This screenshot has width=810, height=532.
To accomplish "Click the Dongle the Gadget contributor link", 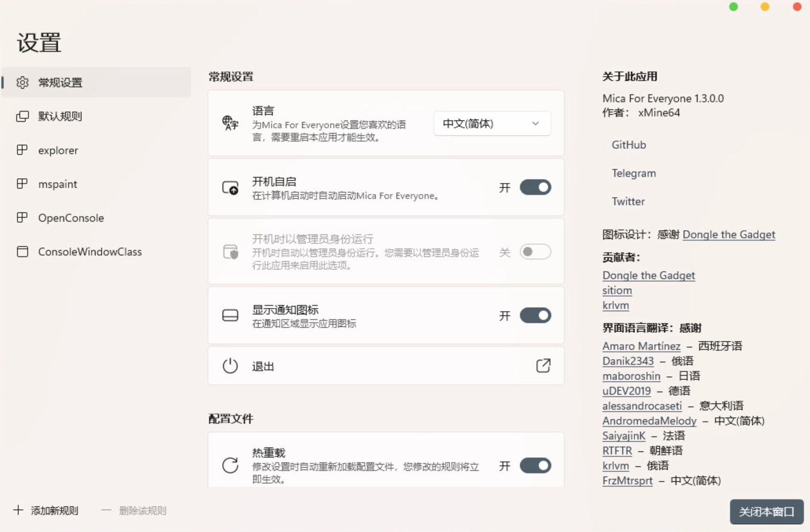I will pyautogui.click(x=648, y=275).
